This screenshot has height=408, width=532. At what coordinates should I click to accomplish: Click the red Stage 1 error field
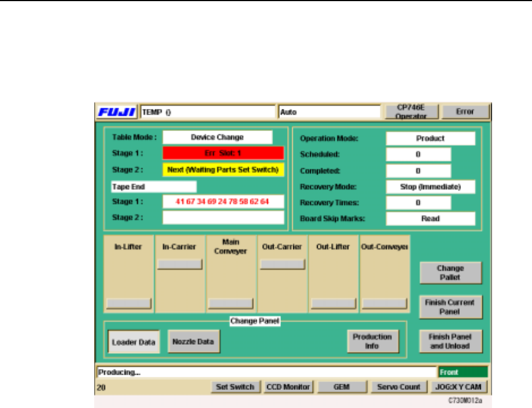[x=223, y=153]
